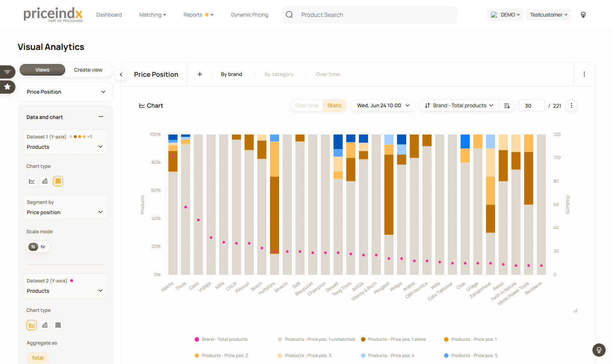This screenshot has width=613, height=364.
Task: Click Create view
Action: pos(88,70)
